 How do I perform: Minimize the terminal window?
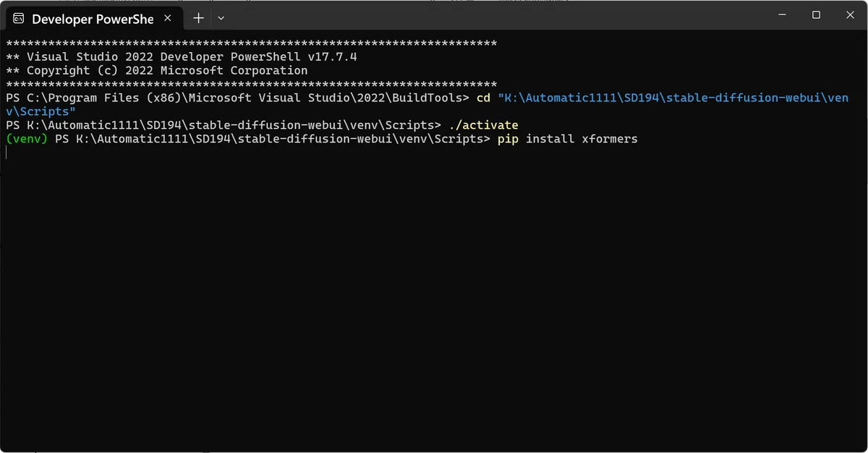[x=782, y=14]
